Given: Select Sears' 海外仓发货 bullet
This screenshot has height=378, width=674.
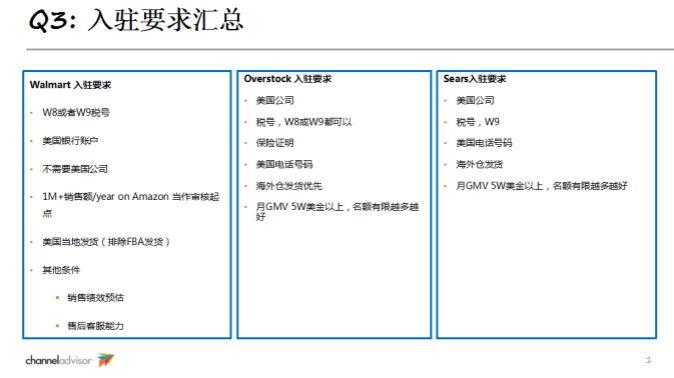Looking at the screenshot, I should [479, 164].
